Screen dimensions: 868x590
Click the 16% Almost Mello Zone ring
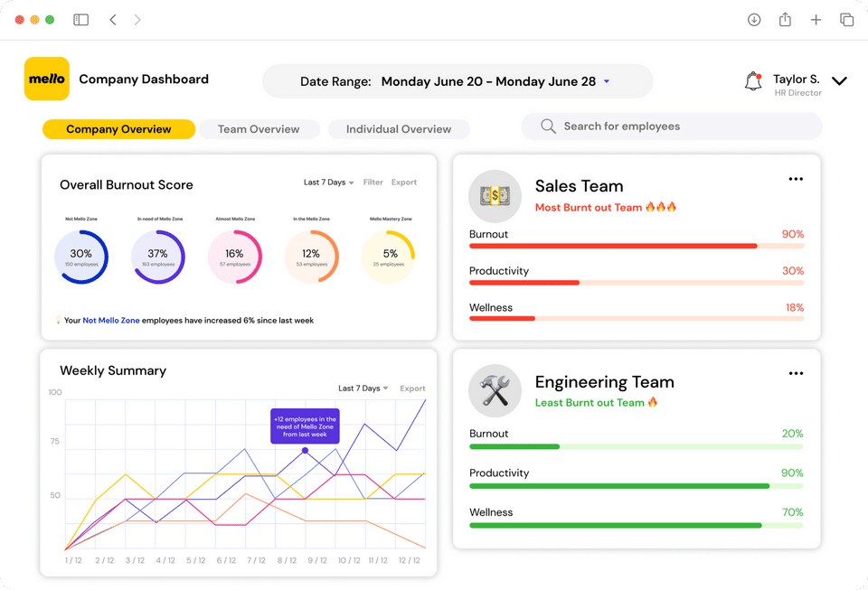pyautogui.click(x=235, y=258)
